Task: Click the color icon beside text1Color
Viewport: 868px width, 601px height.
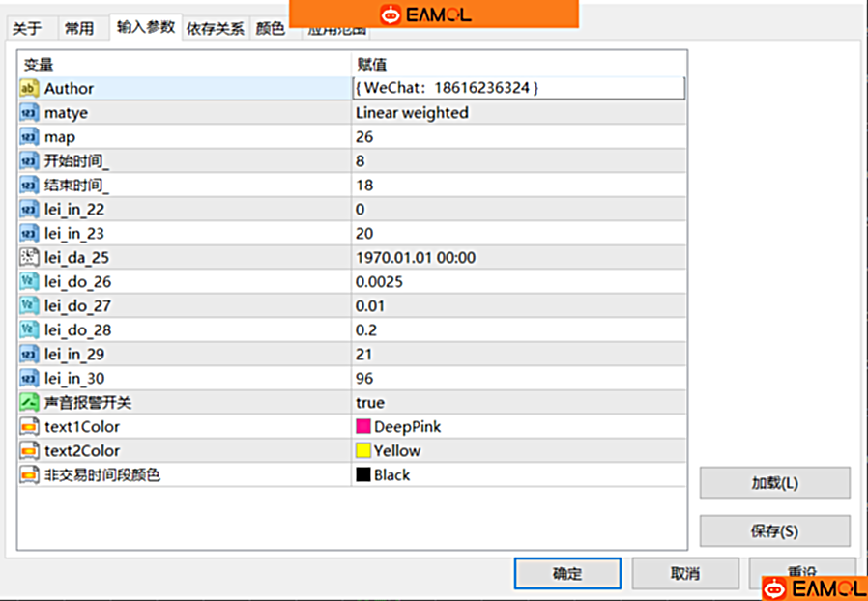Action: tap(28, 427)
